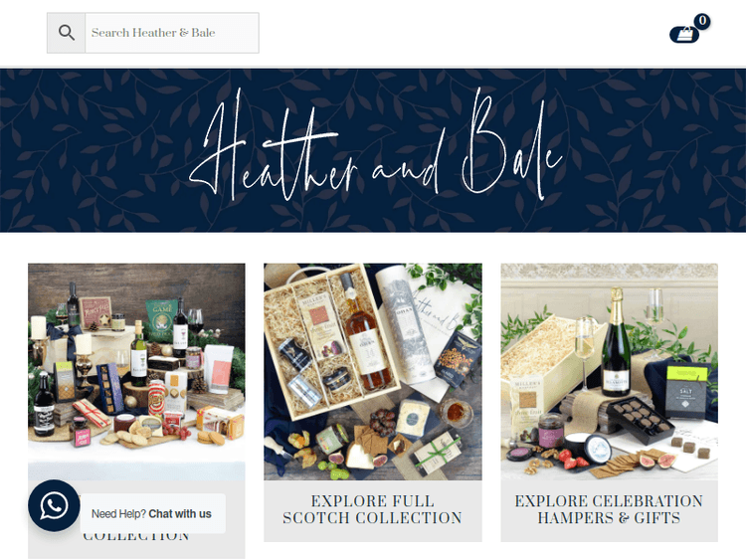This screenshot has height=560, width=746.
Task: Open WhatsApp chat bubble icon
Action: 54,505
